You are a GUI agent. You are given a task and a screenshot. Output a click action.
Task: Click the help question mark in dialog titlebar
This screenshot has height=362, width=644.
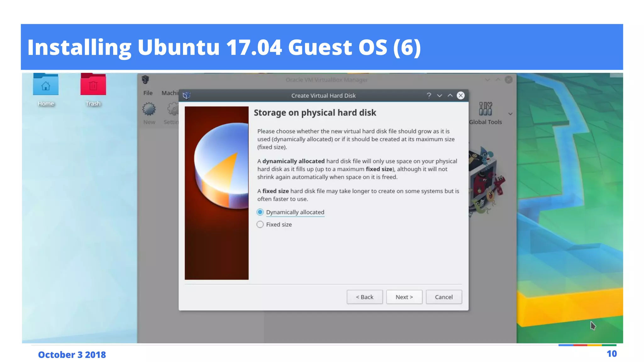[429, 95]
